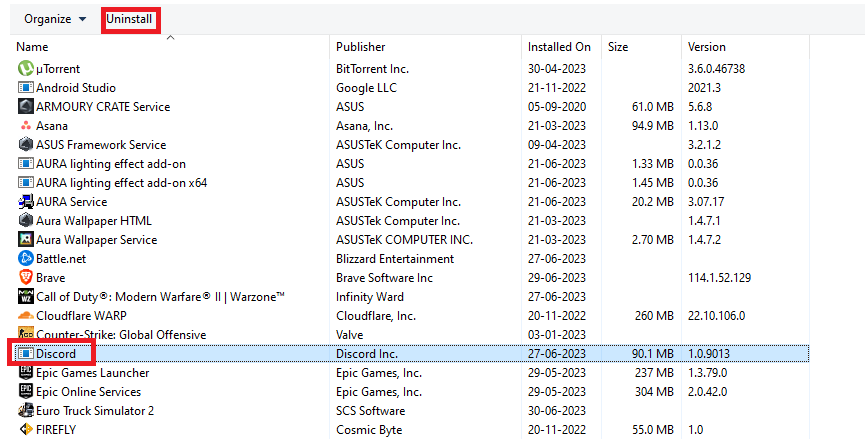This screenshot has width=865, height=439.
Task: Click the AURA Service icon
Action: click(26, 202)
